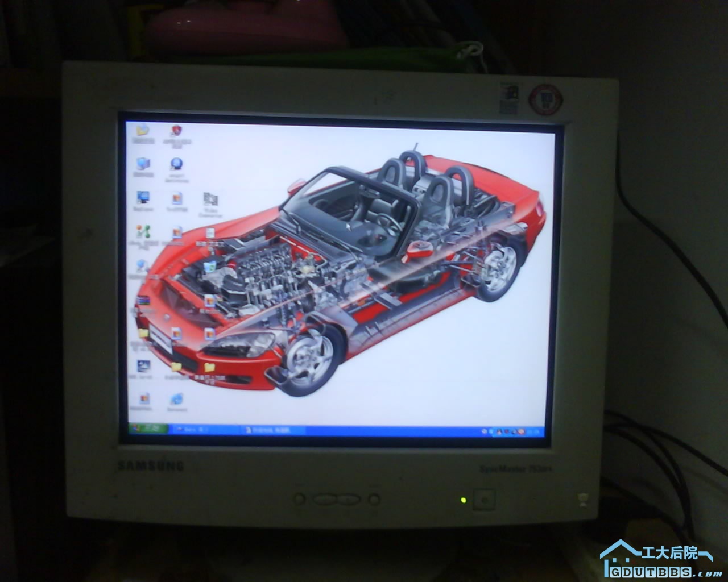Launch Internet Explorer desktop shortcut
The image size is (728, 582).
coord(176,399)
